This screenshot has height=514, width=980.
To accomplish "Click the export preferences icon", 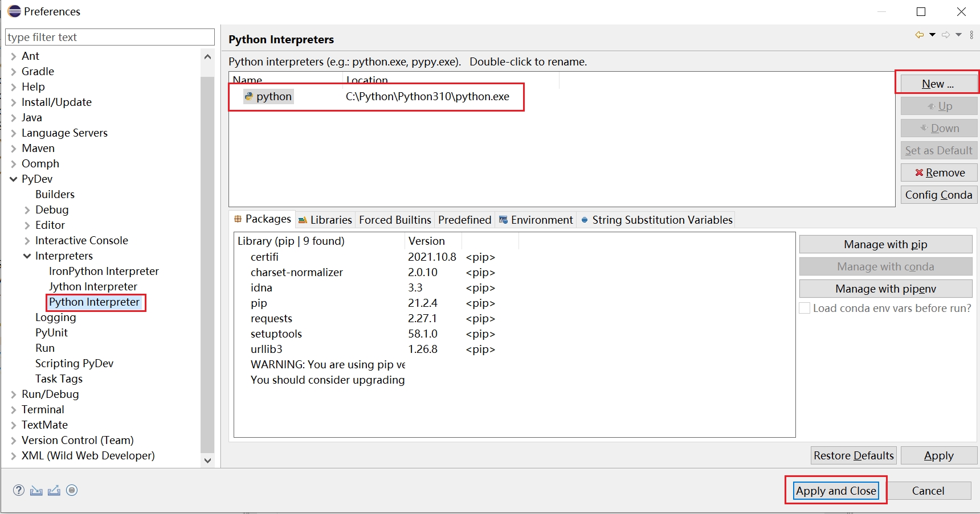I will point(54,490).
